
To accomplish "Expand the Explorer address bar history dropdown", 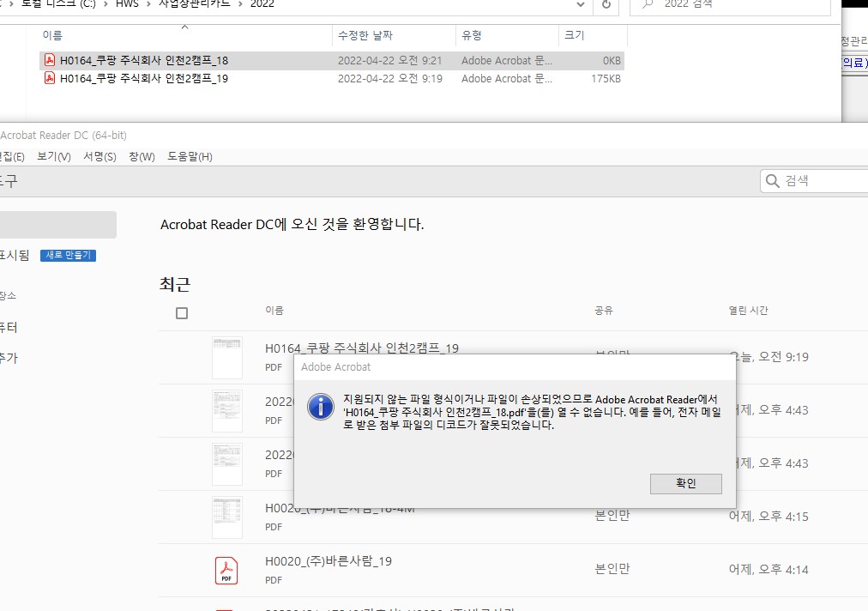I will [x=580, y=4].
